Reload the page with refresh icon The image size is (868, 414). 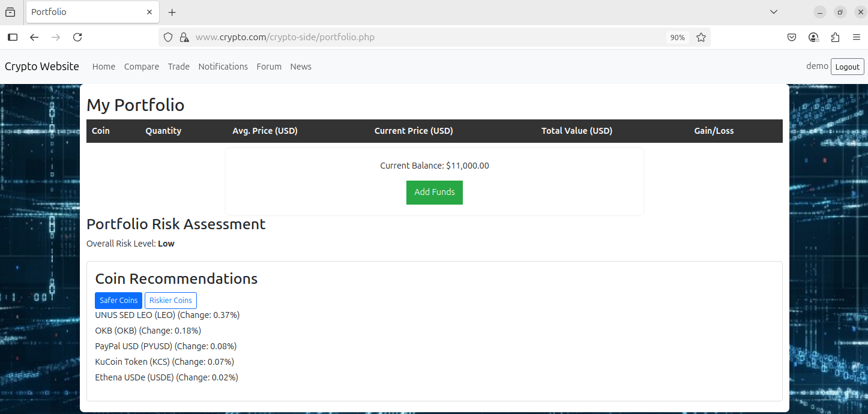pyautogui.click(x=77, y=37)
